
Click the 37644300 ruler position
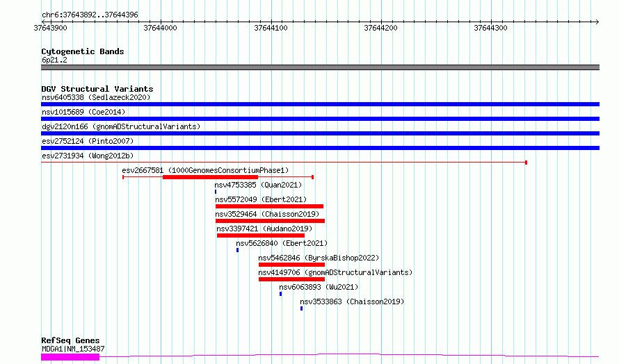click(491, 28)
